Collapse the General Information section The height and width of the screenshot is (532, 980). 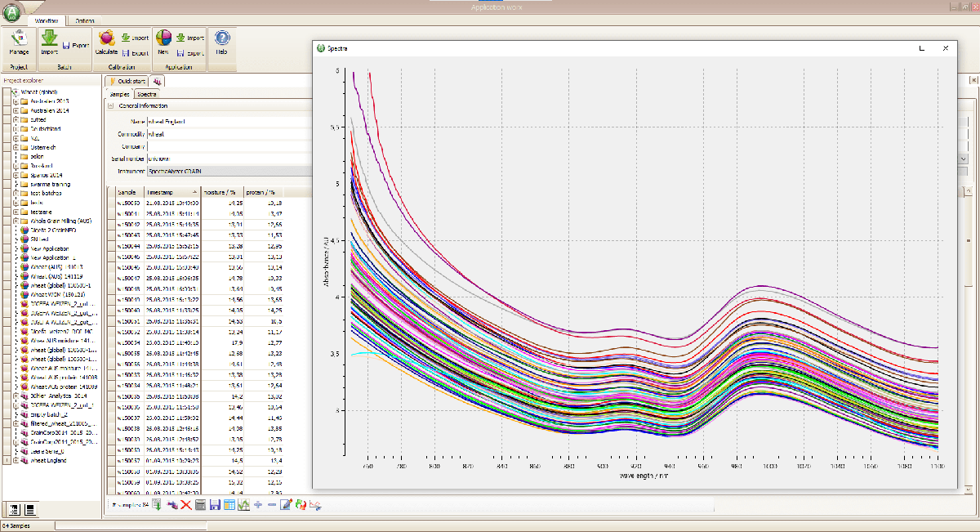110,105
